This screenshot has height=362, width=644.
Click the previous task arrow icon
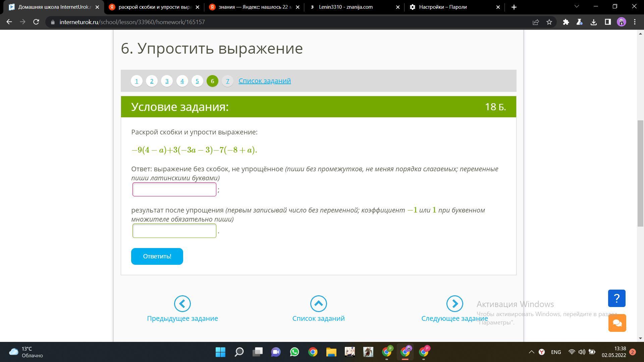[182, 304]
